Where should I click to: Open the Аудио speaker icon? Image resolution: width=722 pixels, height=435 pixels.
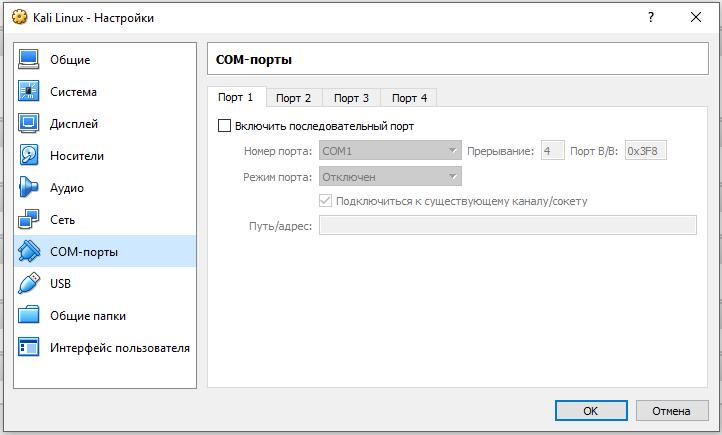(29, 187)
